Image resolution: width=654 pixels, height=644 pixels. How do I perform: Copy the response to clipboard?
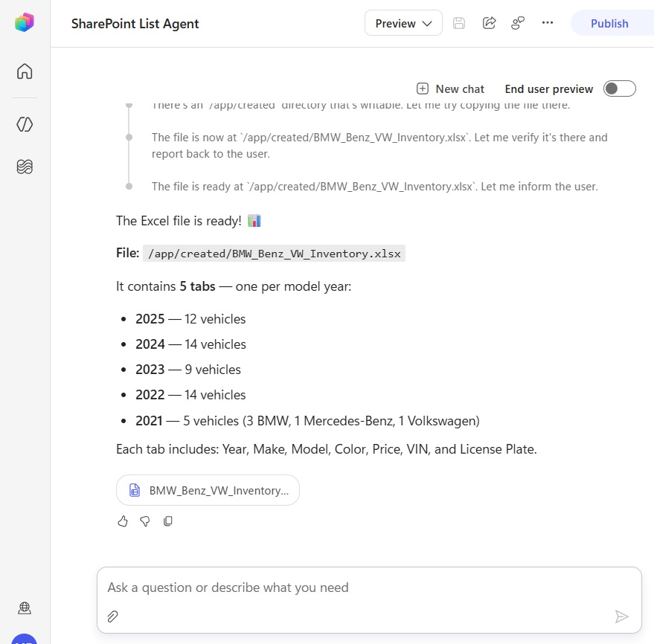[x=167, y=521]
